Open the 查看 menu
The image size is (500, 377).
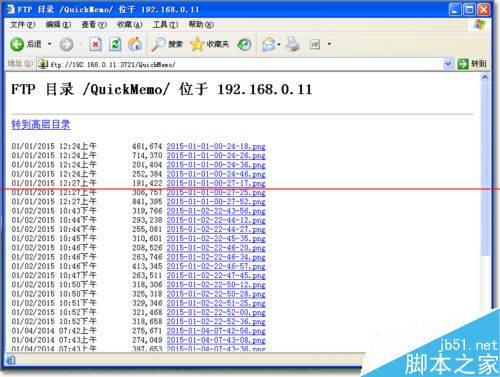(94, 25)
